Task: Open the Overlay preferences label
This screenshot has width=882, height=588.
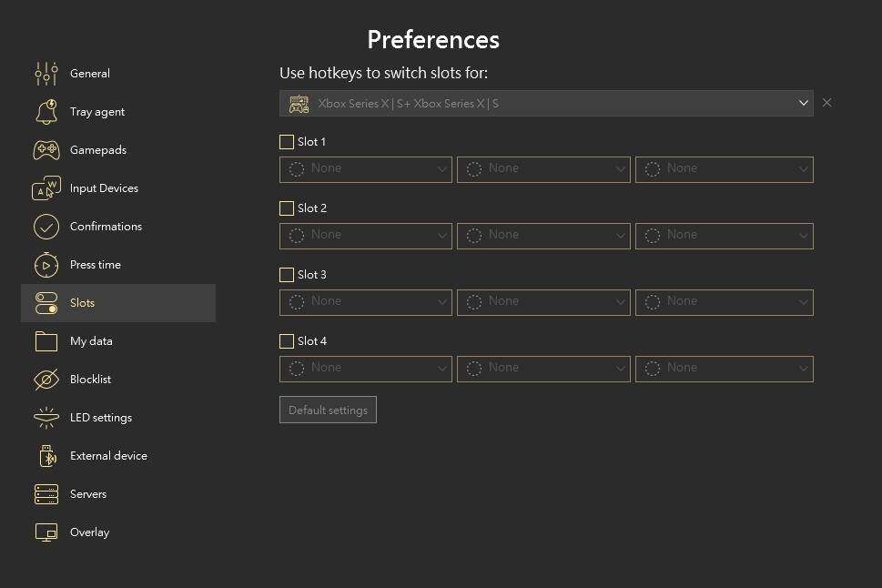Action: 89,532
